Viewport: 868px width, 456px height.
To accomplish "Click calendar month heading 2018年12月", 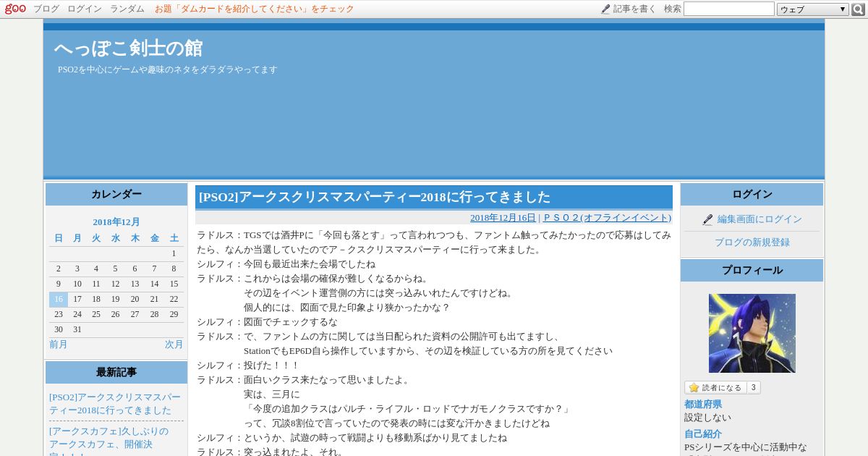I will (116, 222).
